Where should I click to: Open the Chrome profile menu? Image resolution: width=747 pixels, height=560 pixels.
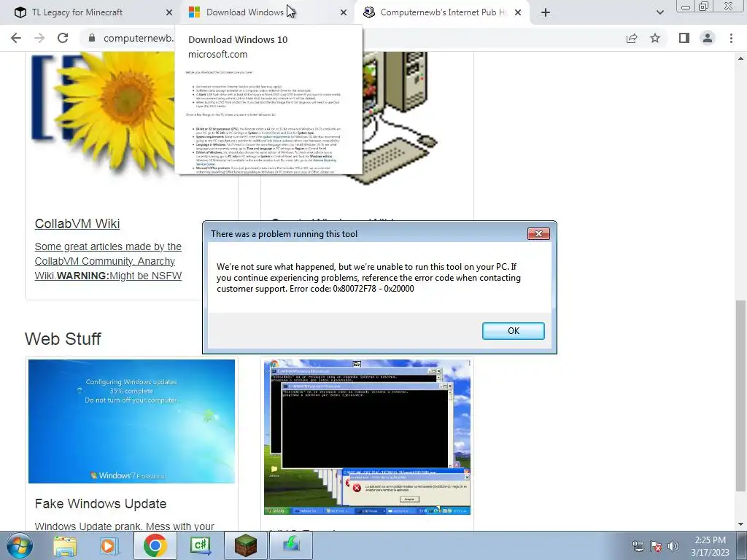point(708,38)
